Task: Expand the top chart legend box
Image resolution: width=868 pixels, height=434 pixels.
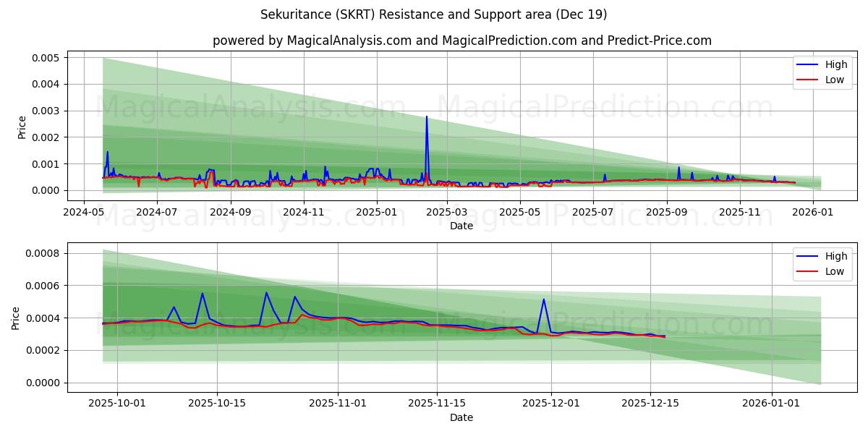Action: [x=822, y=72]
